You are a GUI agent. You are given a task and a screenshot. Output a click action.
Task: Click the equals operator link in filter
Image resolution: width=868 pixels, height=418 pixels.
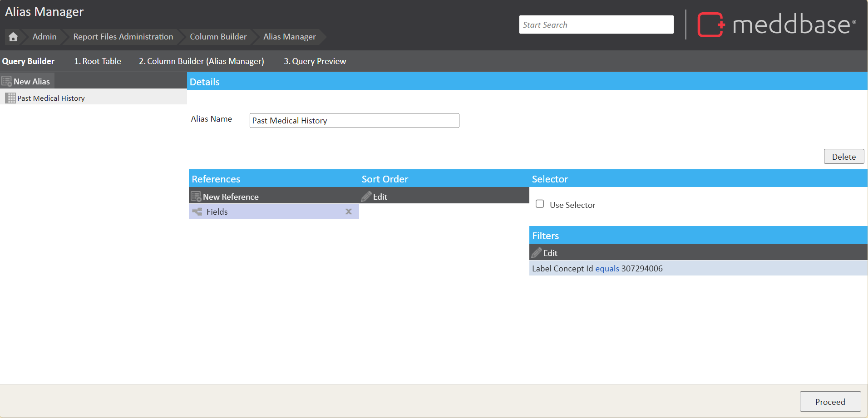point(607,269)
